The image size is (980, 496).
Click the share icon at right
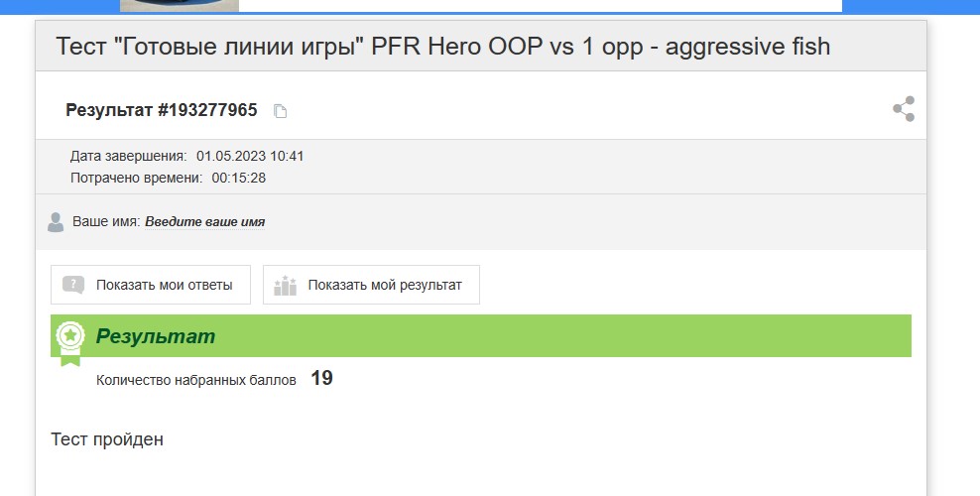click(x=903, y=109)
